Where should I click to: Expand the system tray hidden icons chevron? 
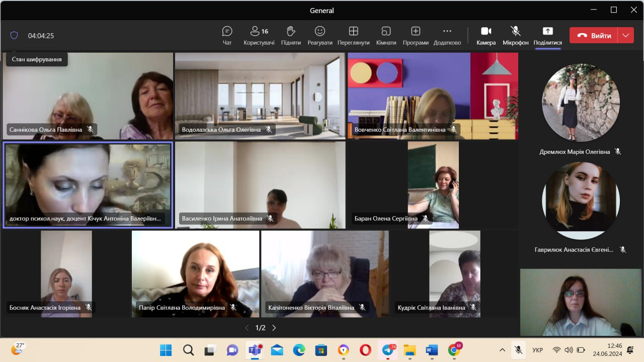coord(502,350)
